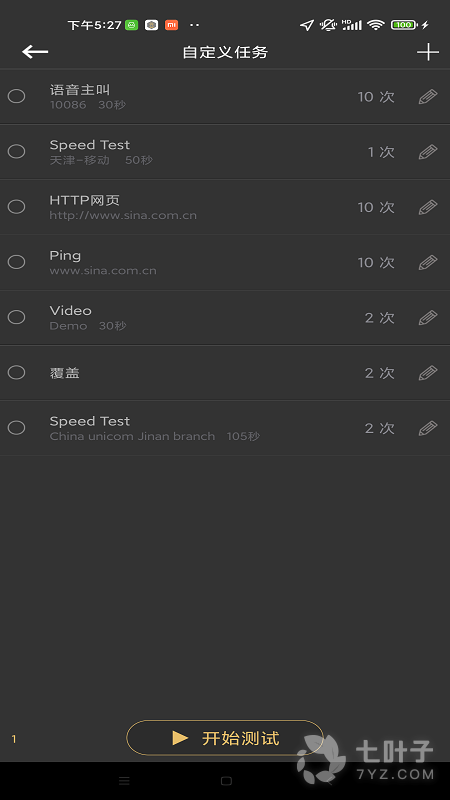Open Android recent apps menu button
450x800 pixels.
(x=124, y=781)
